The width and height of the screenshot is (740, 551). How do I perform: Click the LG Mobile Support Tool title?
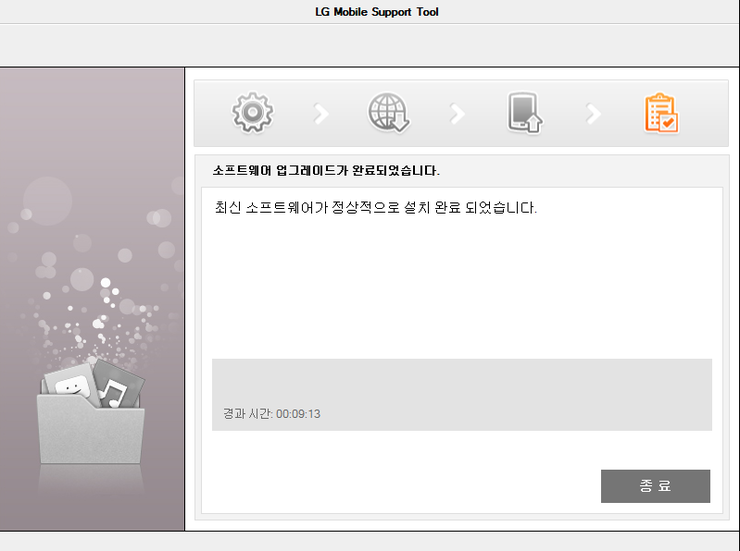point(377,12)
